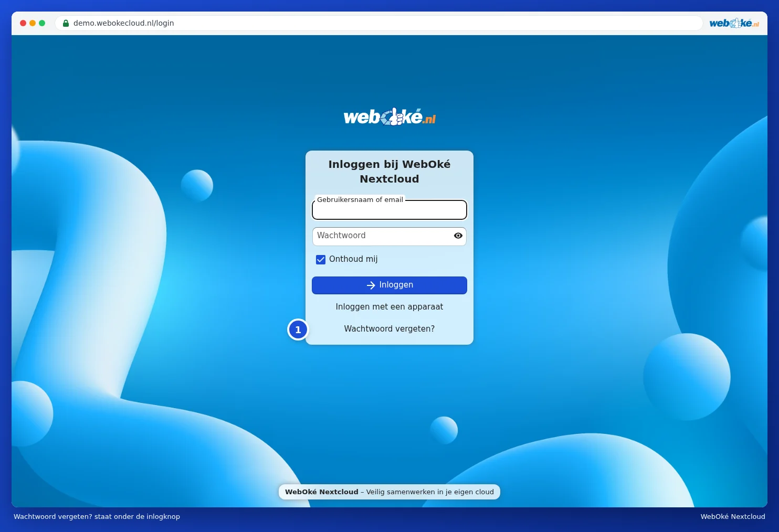Click the padlock icon in the address bar
This screenshot has width=779, height=532.
pos(66,23)
